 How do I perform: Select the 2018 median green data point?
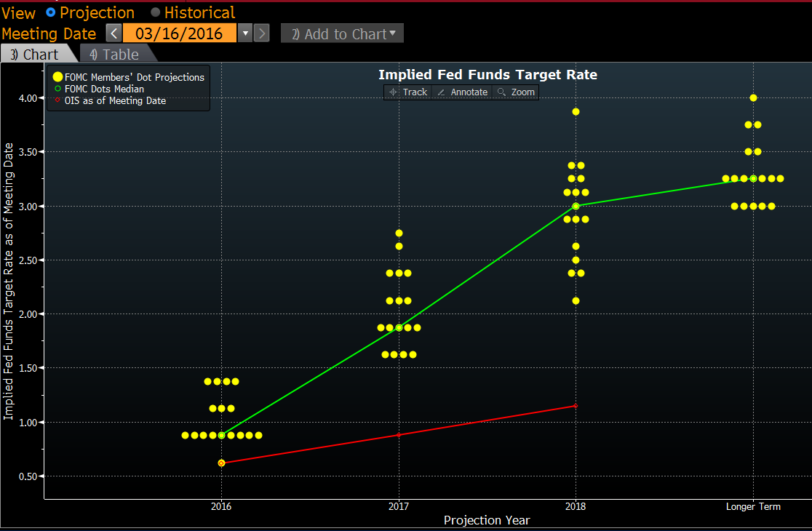[x=576, y=206]
